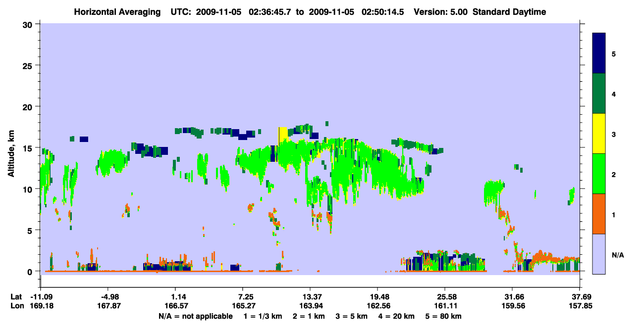This screenshot has height=330, width=644.
Task: Click the longitude value "165.27"
Action: pyautogui.click(x=243, y=306)
